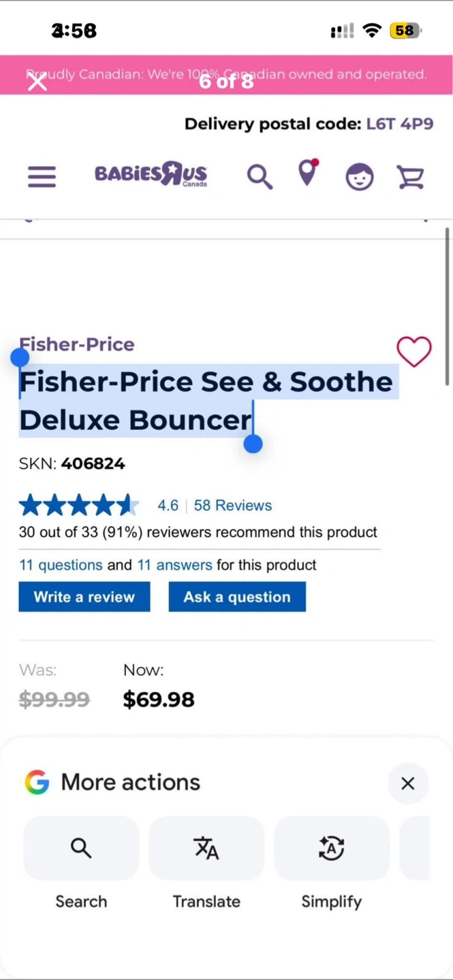Close the image viewer with white X

click(37, 82)
